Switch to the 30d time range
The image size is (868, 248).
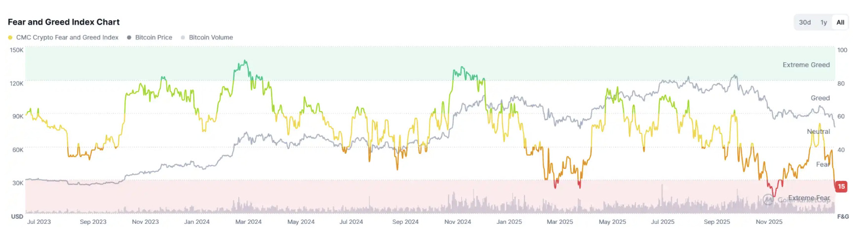tap(805, 22)
